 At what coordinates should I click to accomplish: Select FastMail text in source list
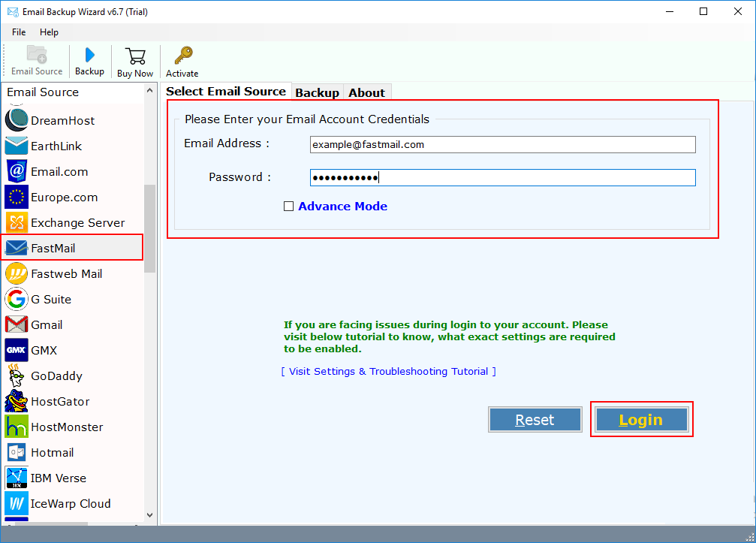(x=53, y=249)
